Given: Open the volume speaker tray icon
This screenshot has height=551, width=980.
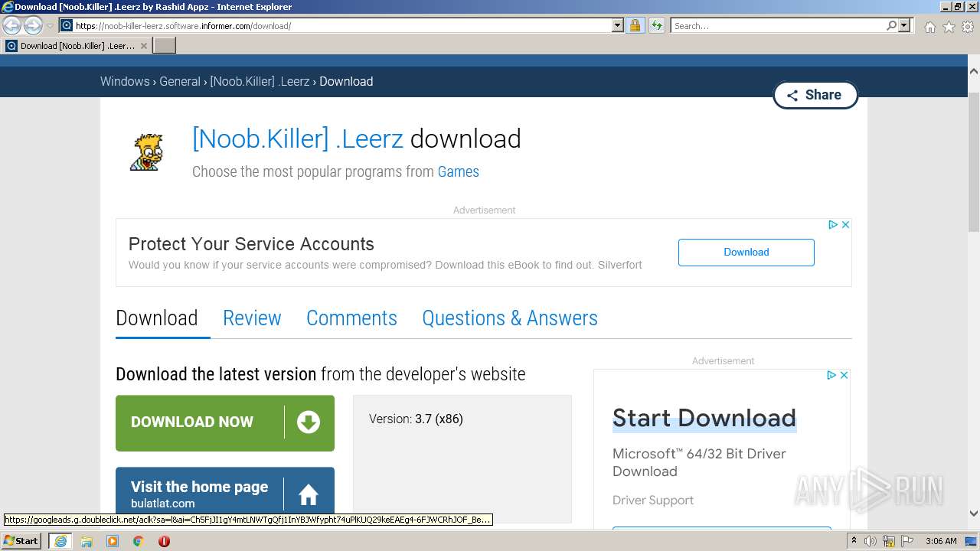Looking at the screenshot, I should tap(871, 541).
